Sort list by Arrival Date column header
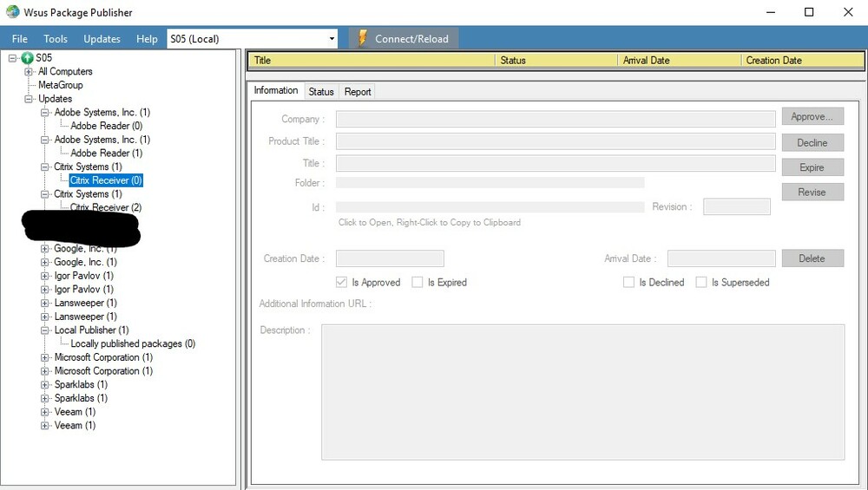 click(647, 61)
